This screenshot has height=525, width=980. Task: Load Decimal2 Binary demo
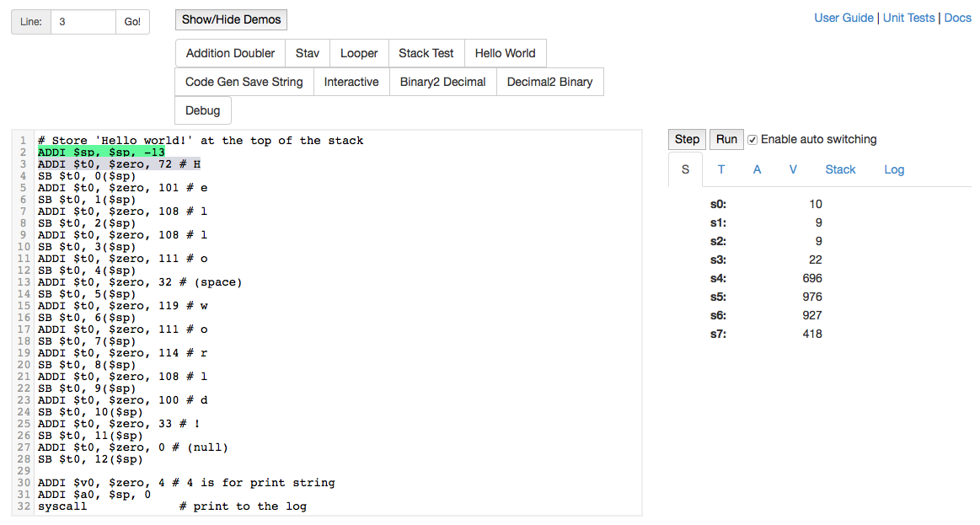tap(549, 82)
